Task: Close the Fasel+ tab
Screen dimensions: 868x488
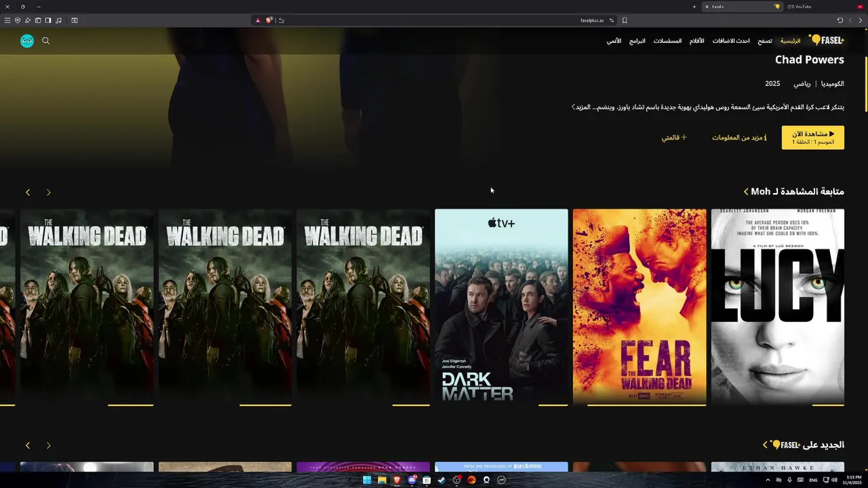Action: (707, 7)
